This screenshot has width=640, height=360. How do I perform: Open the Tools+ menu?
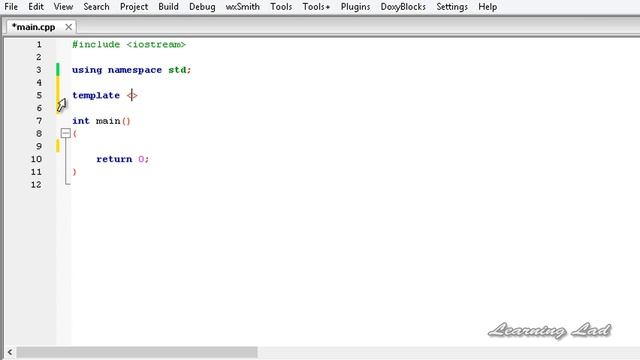(316, 7)
